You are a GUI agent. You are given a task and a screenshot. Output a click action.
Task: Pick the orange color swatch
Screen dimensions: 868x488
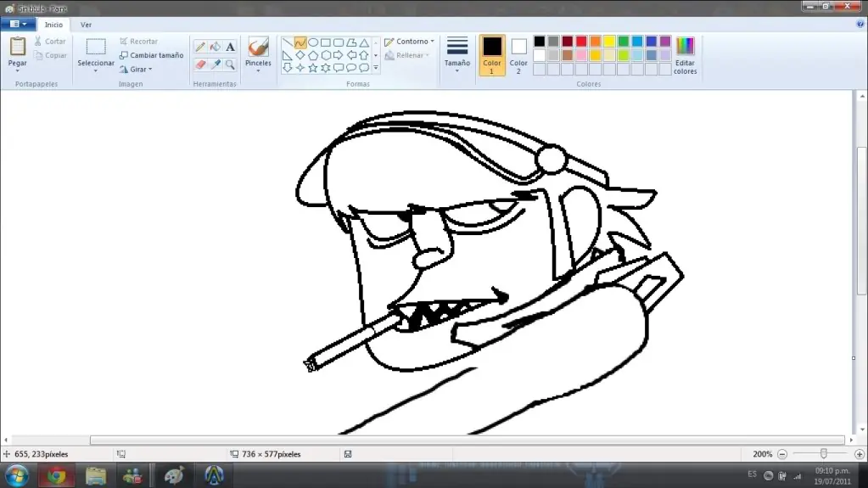click(595, 42)
